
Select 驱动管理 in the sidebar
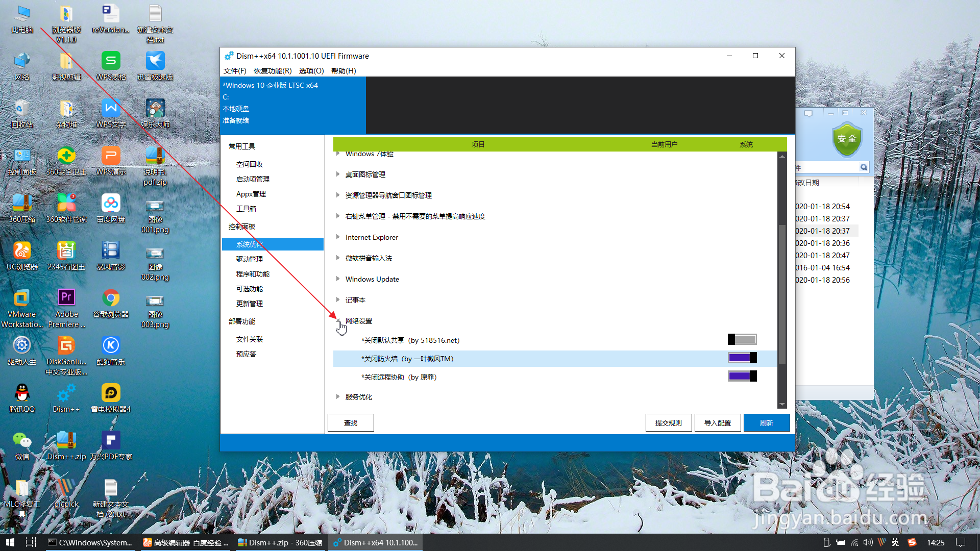[x=250, y=259]
